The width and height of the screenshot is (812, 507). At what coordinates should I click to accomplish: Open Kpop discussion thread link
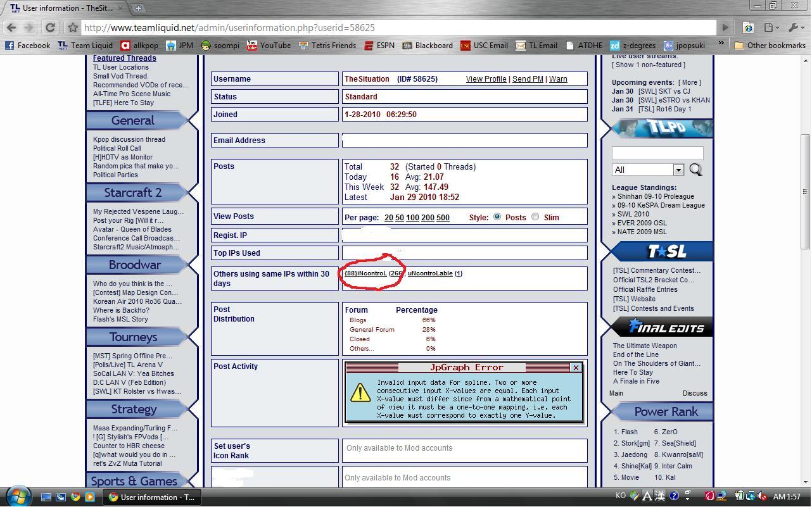[x=129, y=139]
